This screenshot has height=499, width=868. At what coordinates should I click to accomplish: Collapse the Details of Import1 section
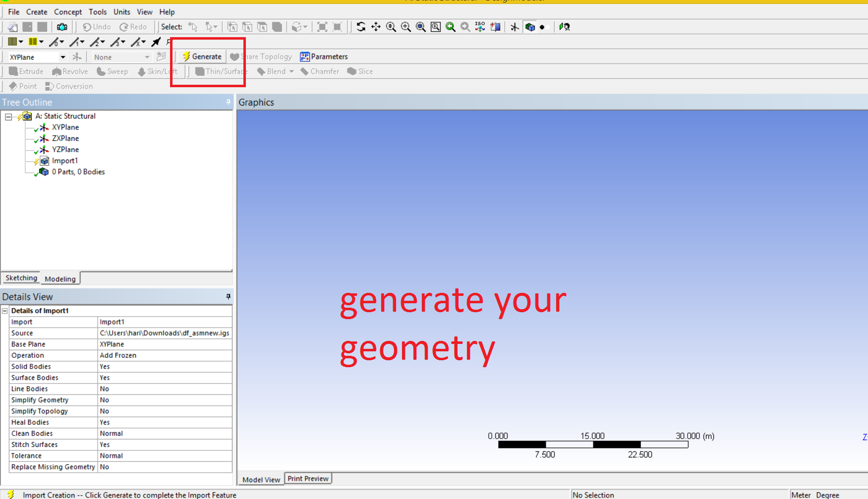coord(5,311)
